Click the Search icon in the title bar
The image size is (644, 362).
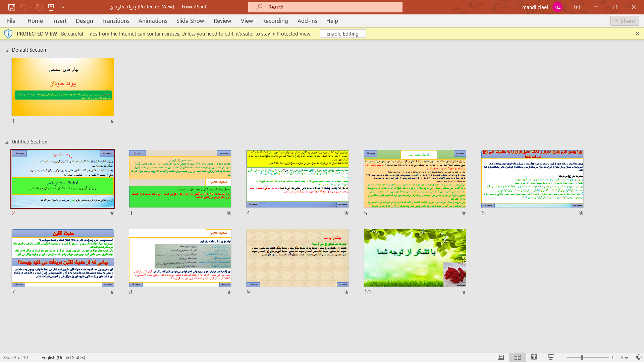pyautogui.click(x=260, y=7)
